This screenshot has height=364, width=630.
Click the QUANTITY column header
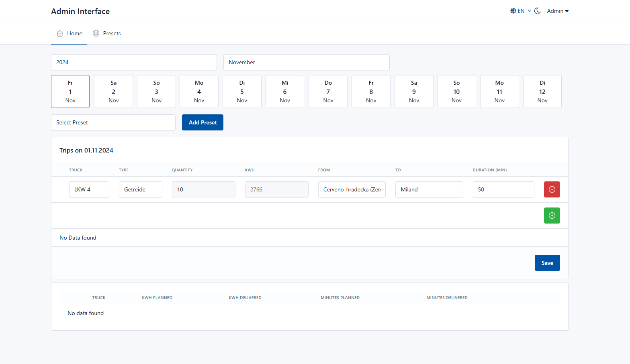point(182,170)
